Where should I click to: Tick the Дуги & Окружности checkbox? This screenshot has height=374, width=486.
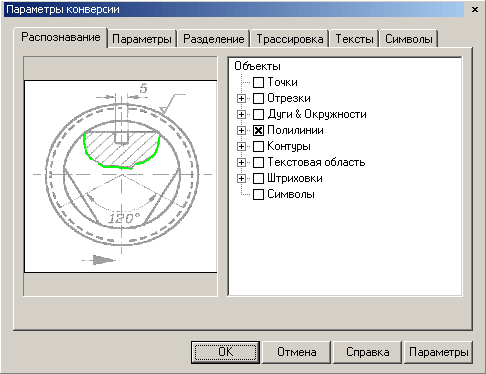[x=258, y=114]
